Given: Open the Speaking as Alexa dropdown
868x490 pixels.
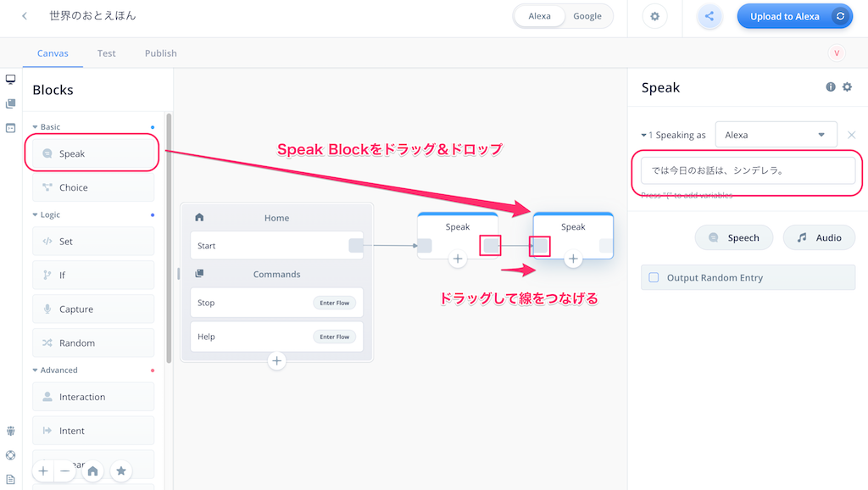Looking at the screenshot, I should tap(776, 135).
